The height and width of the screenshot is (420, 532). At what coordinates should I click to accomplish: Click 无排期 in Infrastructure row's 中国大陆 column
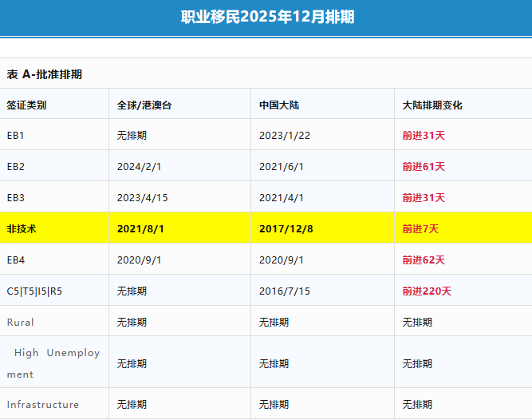[x=274, y=405]
